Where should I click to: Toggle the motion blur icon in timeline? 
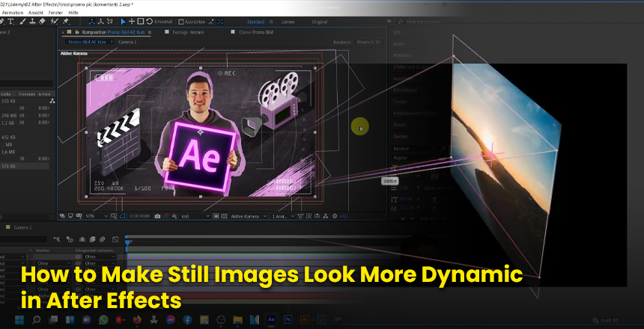tap(103, 239)
